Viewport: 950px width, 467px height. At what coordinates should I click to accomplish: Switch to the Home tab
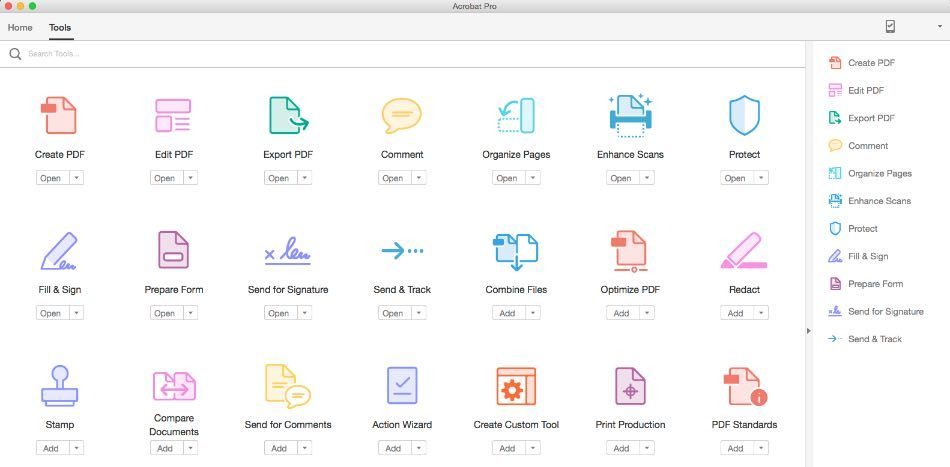click(20, 27)
